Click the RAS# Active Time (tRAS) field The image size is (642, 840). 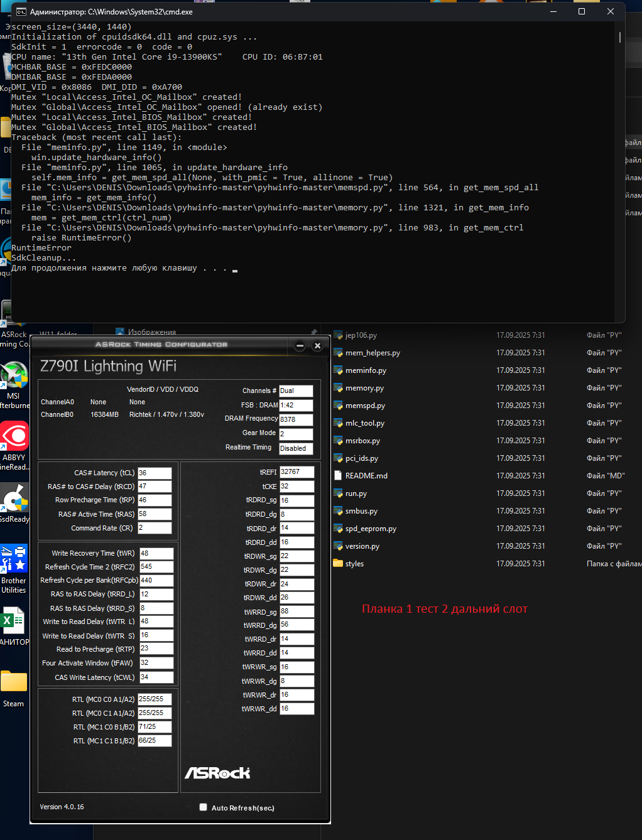[155, 514]
